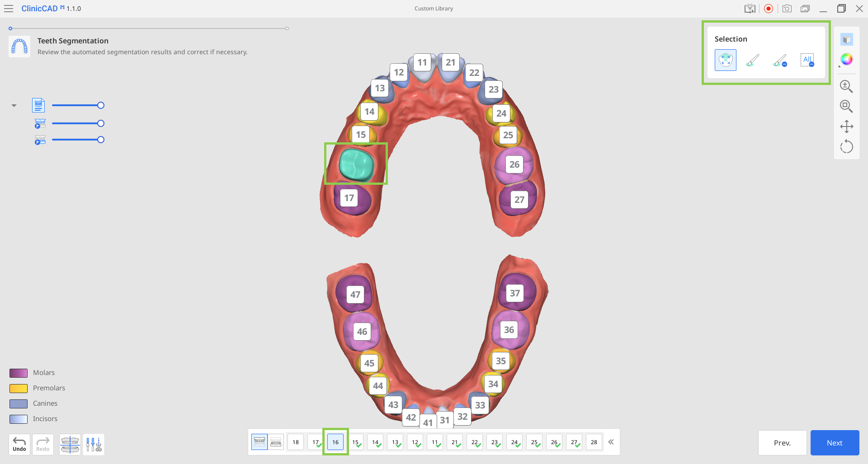Click the Premolars color swatch
Viewport: 868px width, 464px height.
tap(19, 388)
